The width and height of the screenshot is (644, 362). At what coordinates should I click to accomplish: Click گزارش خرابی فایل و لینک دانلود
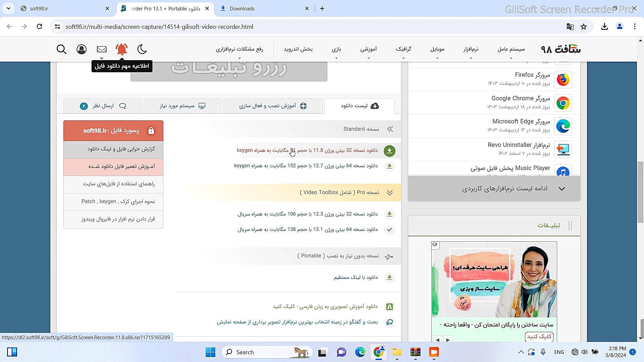113,149
